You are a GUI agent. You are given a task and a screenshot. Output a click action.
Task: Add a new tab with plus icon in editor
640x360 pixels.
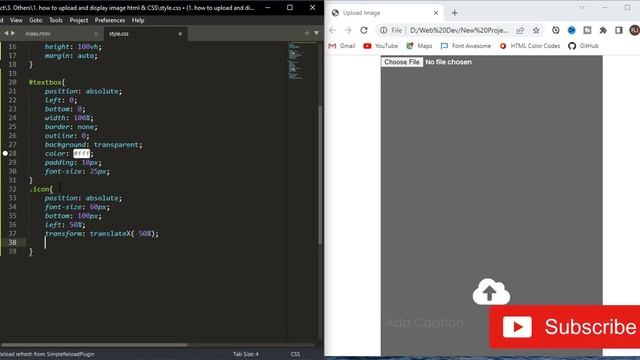pos(307,33)
